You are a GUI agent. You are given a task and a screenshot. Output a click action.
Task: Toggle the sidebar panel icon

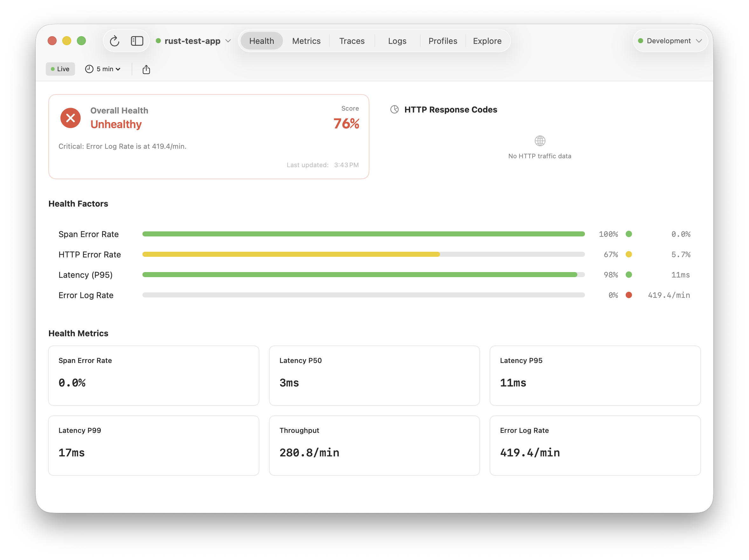137,41
